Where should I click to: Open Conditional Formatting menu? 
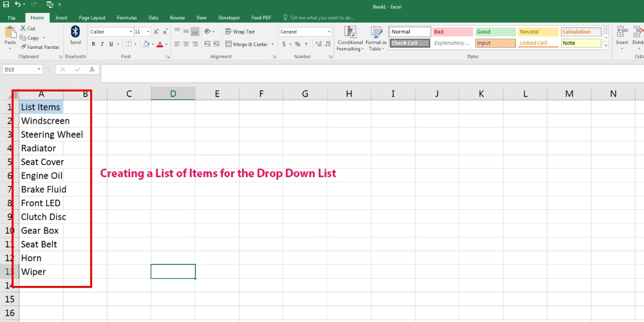tap(350, 39)
